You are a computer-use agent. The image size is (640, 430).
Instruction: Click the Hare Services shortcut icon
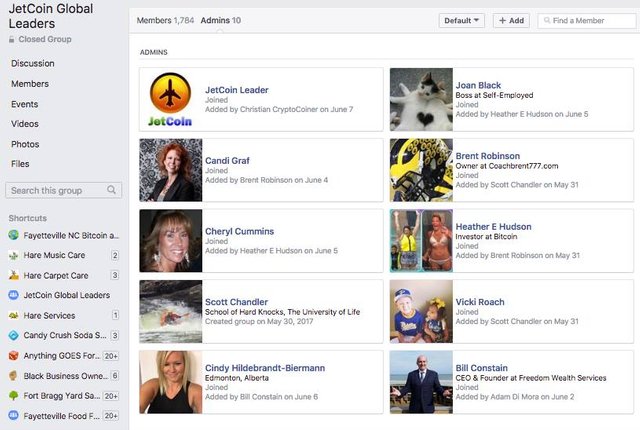click(x=13, y=315)
